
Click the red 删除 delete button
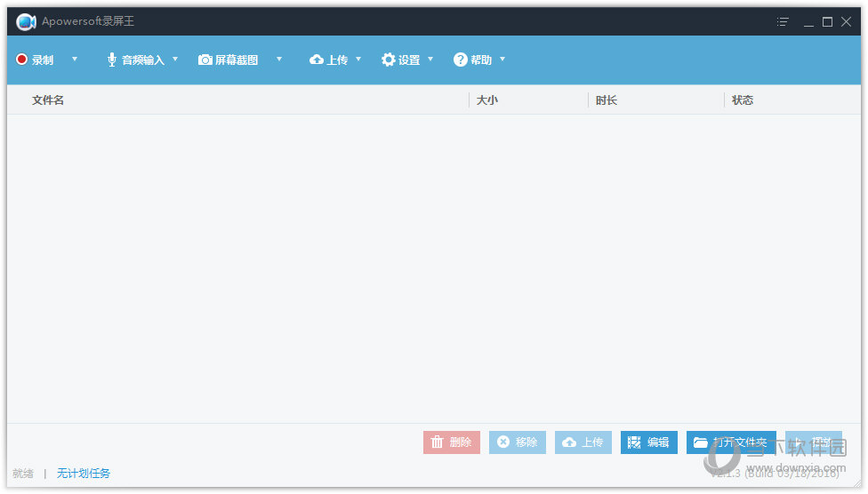pos(452,442)
